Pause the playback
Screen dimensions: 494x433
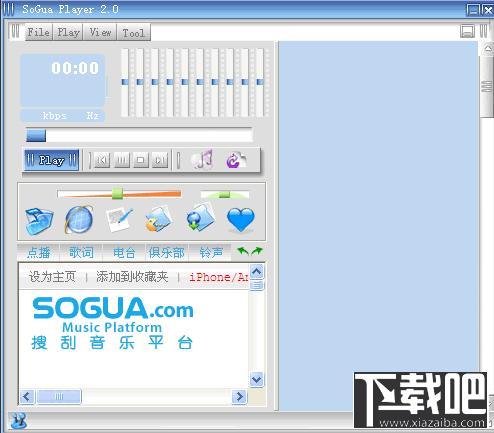click(x=121, y=160)
